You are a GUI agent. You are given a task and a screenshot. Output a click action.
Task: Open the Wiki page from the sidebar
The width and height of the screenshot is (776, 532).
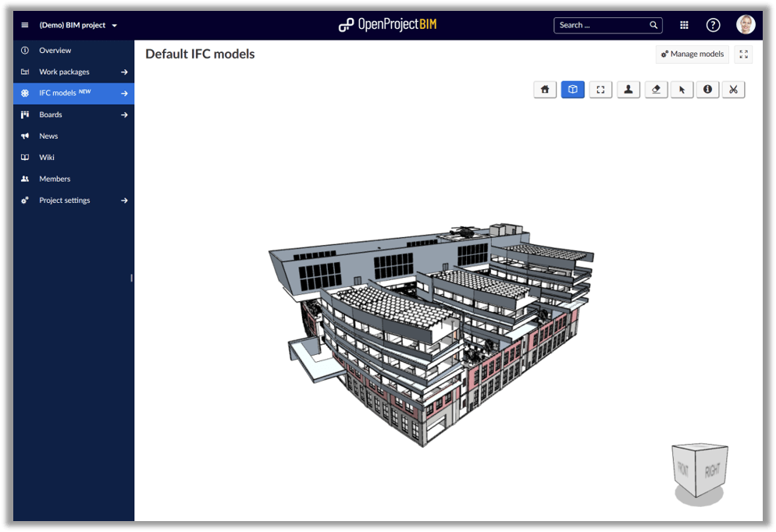pos(48,157)
